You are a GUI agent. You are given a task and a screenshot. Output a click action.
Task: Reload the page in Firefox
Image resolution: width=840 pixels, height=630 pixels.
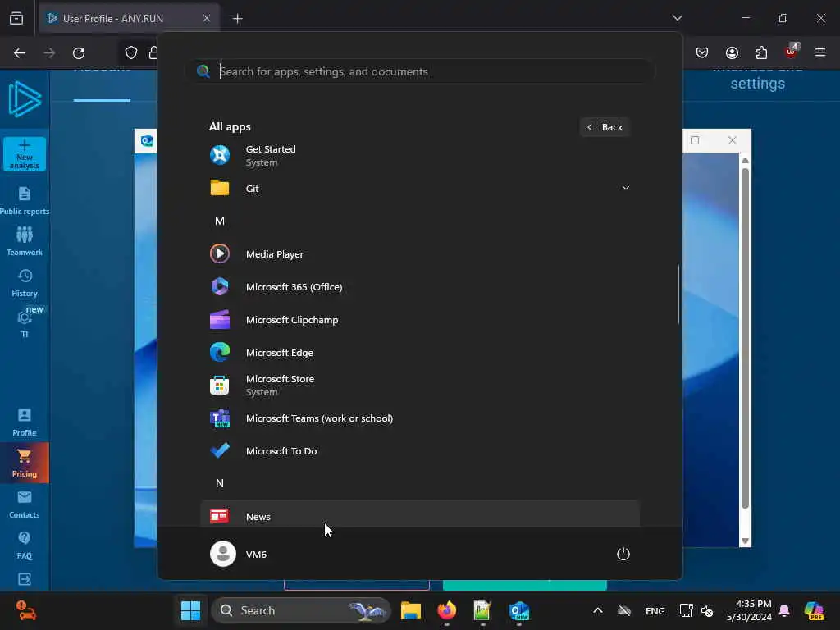(79, 53)
